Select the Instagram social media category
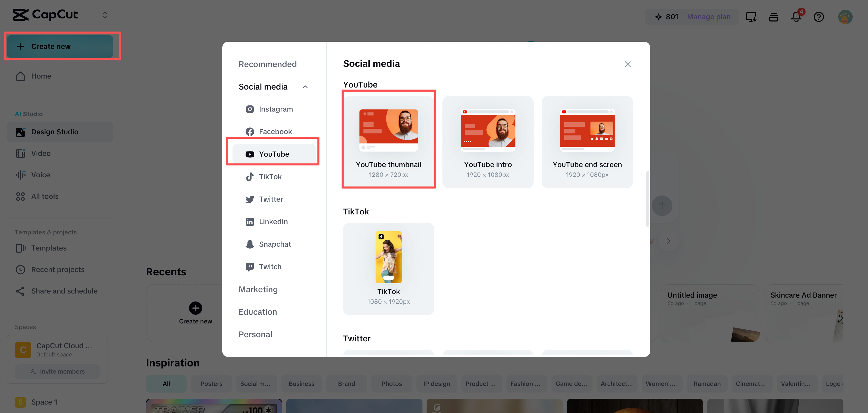 pos(276,109)
